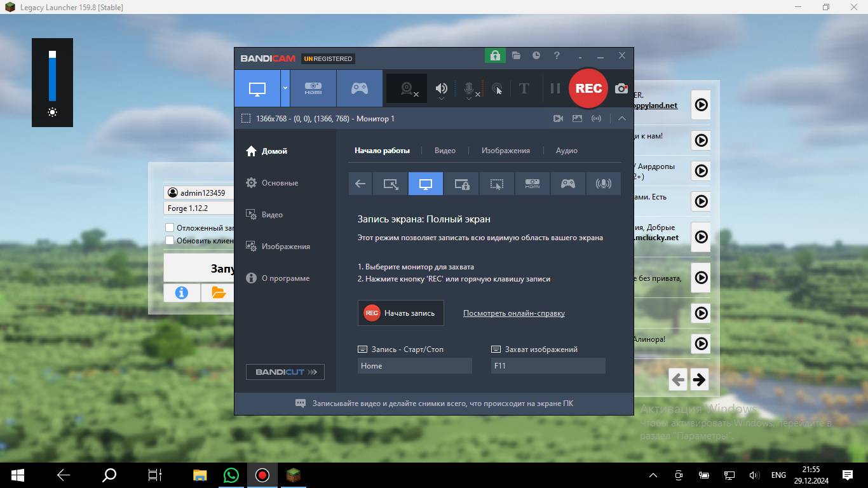
Task: Click the F11 image capture hotkey field
Action: (548, 365)
